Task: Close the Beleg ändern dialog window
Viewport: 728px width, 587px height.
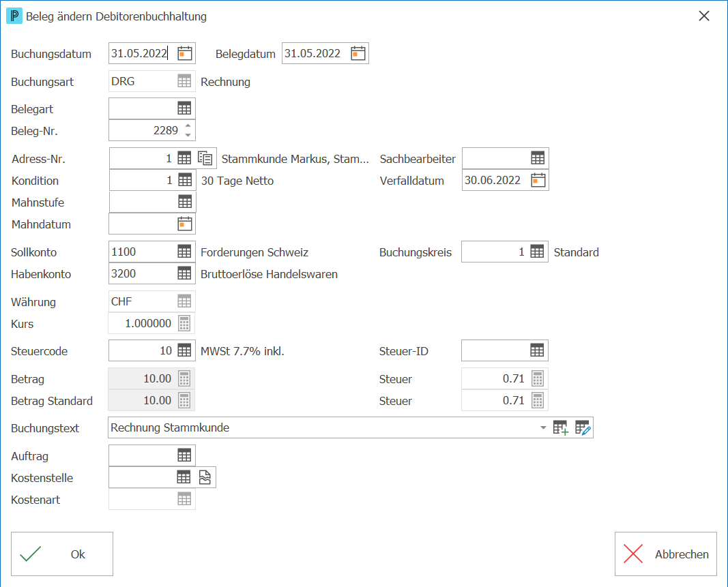Action: [704, 16]
